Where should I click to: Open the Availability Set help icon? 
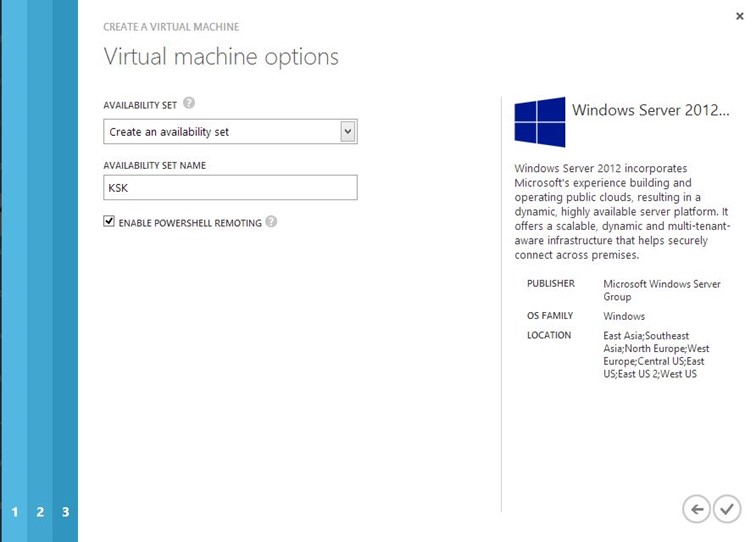coord(189,103)
